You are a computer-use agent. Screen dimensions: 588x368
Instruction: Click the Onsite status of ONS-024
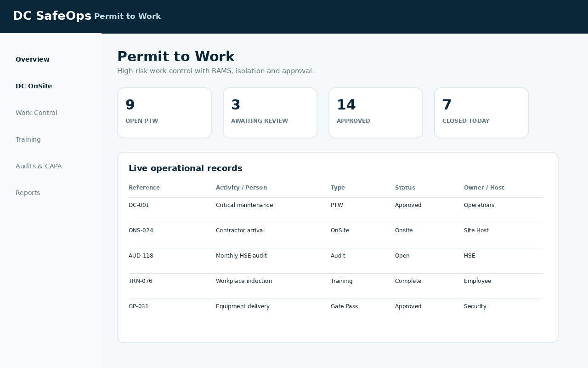404,230
